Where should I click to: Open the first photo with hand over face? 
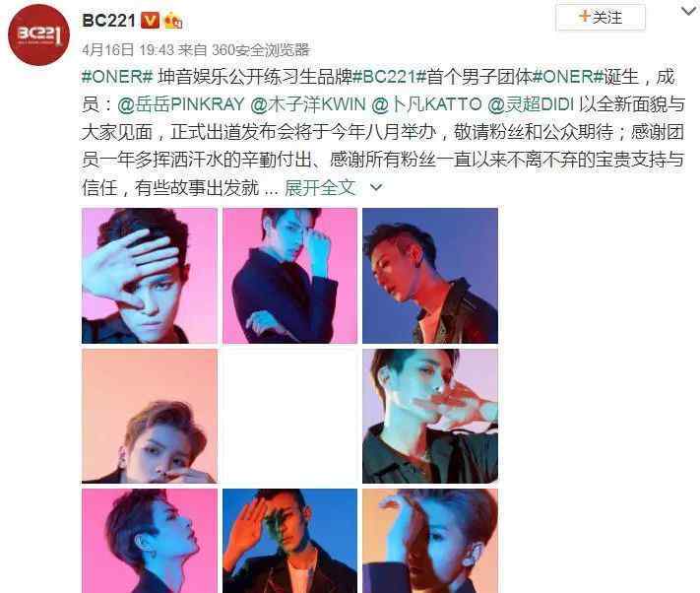(150, 276)
